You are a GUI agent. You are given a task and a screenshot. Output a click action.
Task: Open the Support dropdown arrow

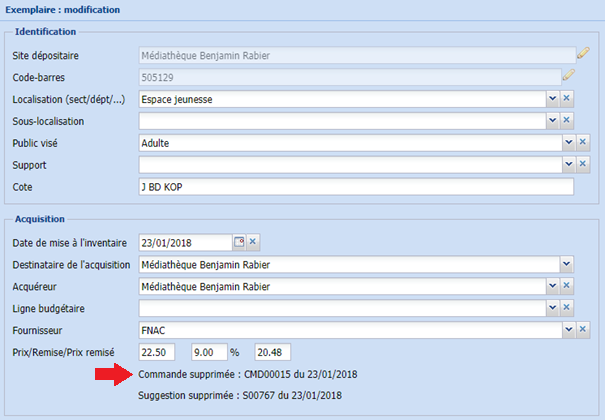568,164
